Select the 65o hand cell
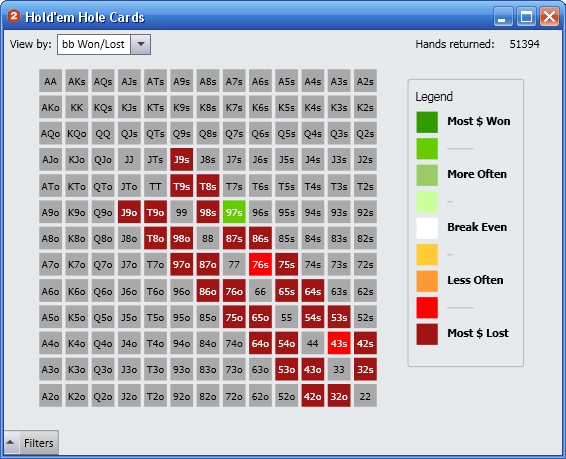Screen dimensions: 566x459 click(260, 317)
